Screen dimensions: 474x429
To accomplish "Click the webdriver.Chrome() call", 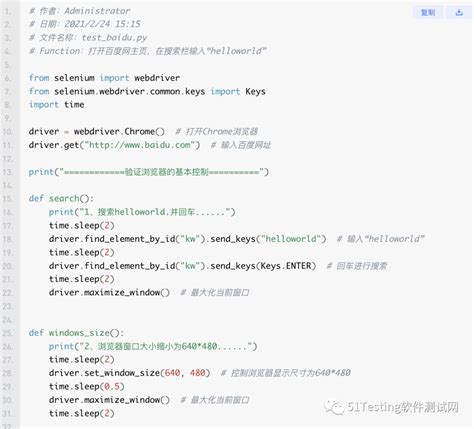I will [x=119, y=132].
